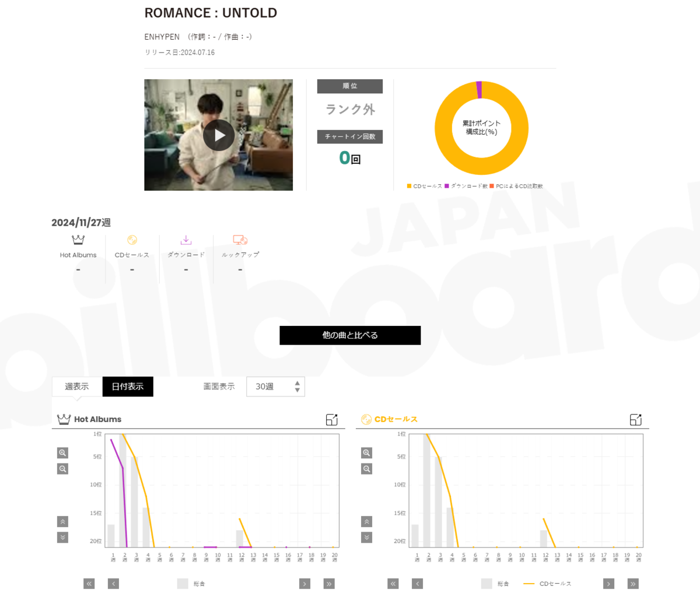The height and width of the screenshot is (590, 700).
Task: Toggle CDセールス line legend below the CDセールス chart
Action: click(547, 584)
